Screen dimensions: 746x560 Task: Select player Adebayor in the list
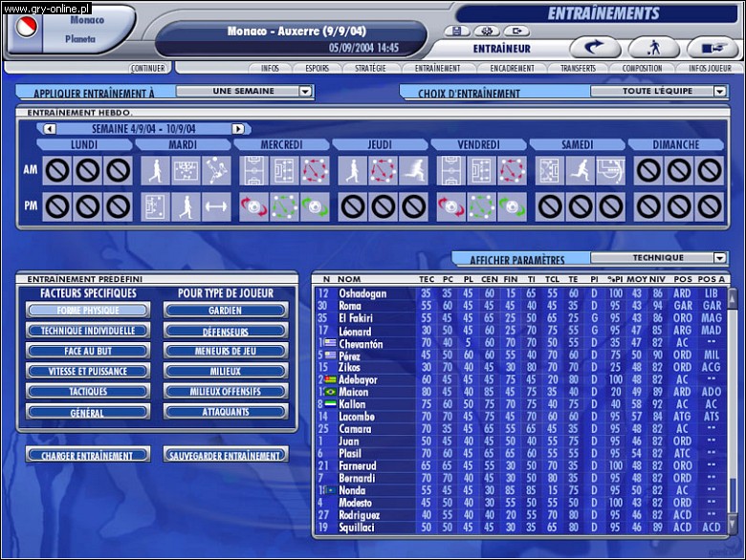point(521,379)
